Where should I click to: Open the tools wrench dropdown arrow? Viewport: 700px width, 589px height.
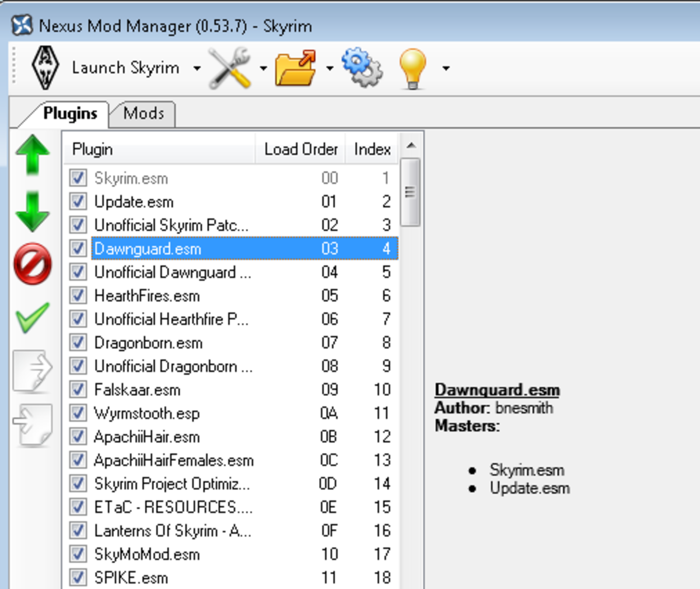click(264, 68)
